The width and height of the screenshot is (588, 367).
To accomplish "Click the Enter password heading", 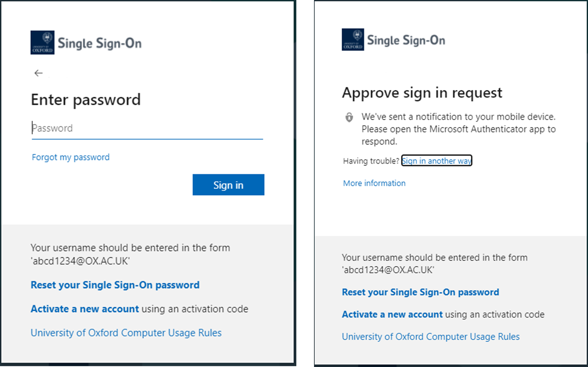I will click(x=86, y=100).
